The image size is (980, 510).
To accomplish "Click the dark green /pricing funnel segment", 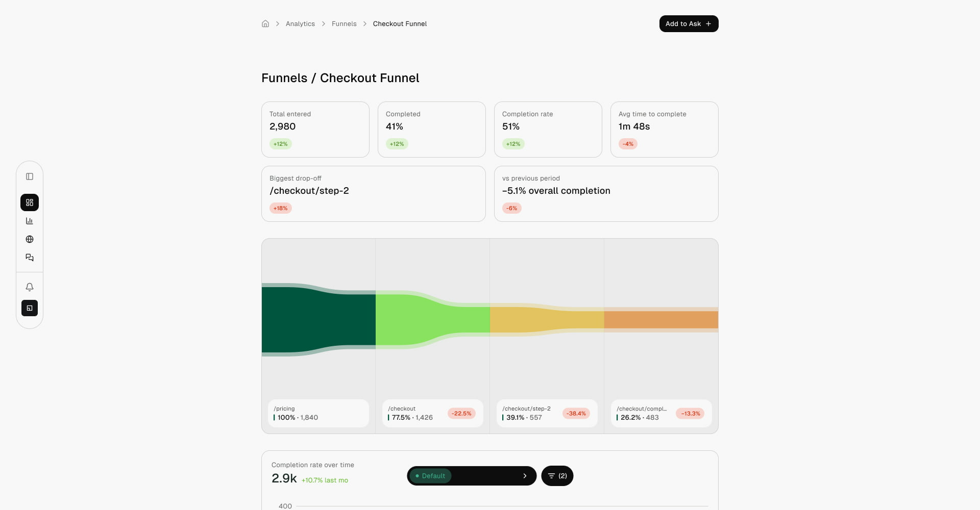I will pyautogui.click(x=318, y=320).
